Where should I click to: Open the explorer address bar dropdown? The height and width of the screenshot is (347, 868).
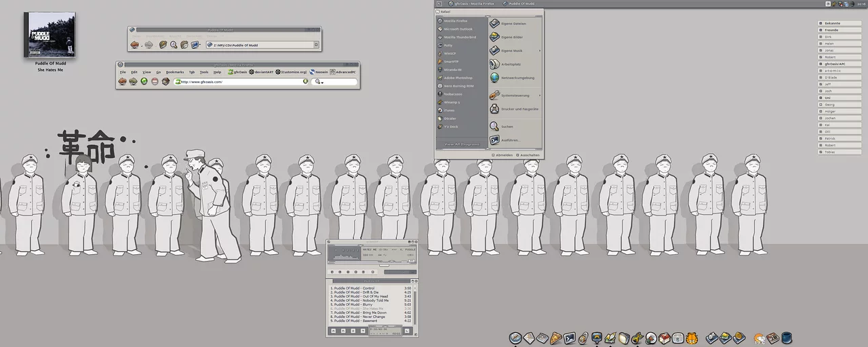point(316,45)
